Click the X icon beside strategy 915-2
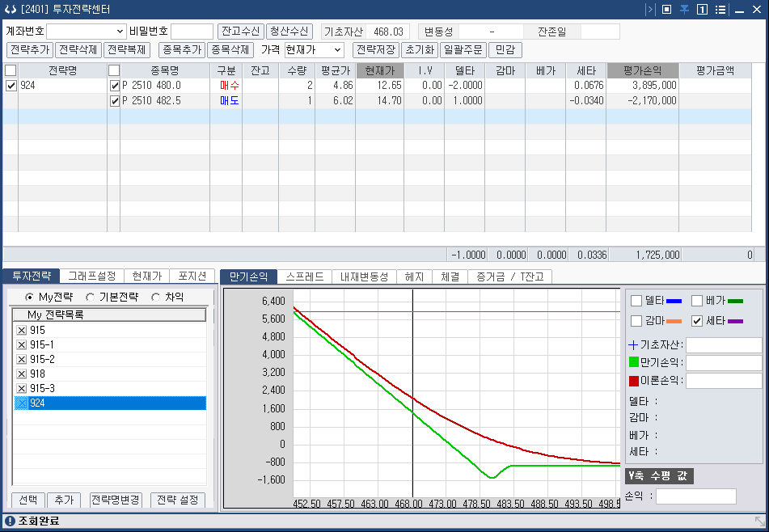This screenshot has height=532, width=769. point(21,360)
